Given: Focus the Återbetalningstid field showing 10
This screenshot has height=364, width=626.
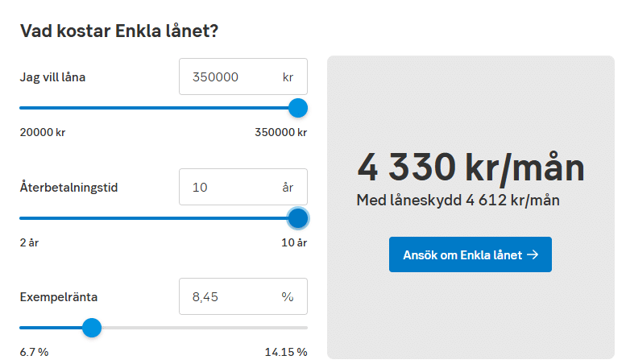Looking at the screenshot, I should tap(243, 187).
